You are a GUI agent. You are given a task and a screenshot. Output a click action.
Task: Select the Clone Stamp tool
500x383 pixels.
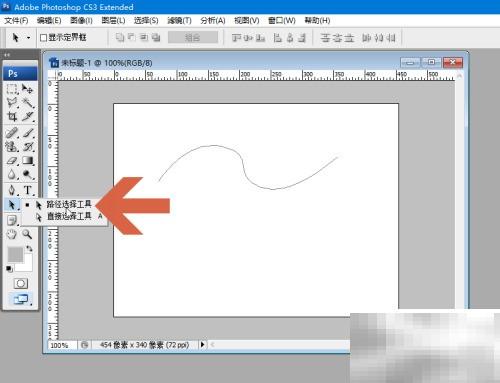(x=12, y=147)
